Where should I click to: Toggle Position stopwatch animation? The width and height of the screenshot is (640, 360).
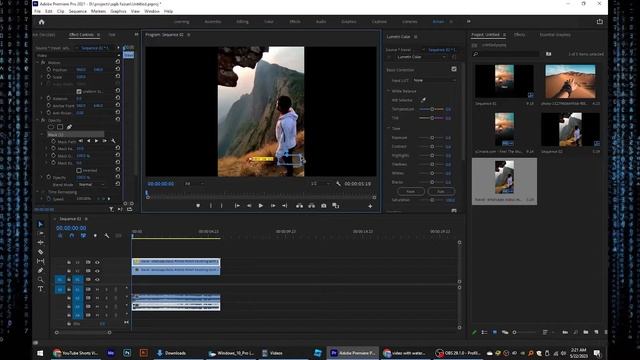(49, 69)
